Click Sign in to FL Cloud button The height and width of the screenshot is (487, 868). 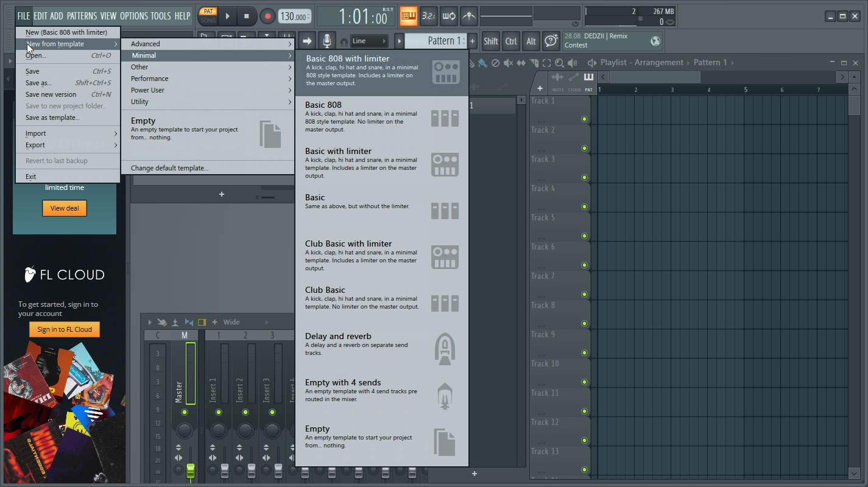click(x=65, y=329)
